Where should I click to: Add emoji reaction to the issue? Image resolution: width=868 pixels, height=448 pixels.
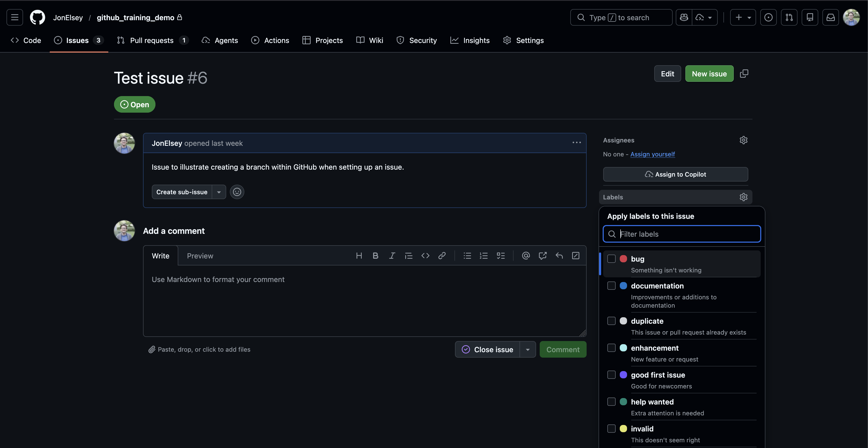tap(237, 192)
